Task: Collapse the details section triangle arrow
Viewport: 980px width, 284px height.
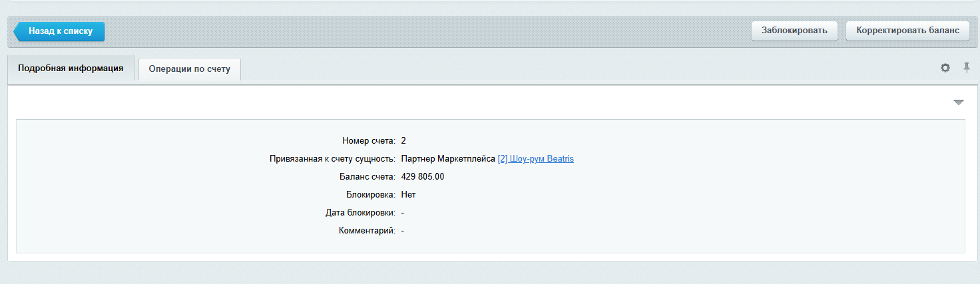Action: [x=958, y=102]
